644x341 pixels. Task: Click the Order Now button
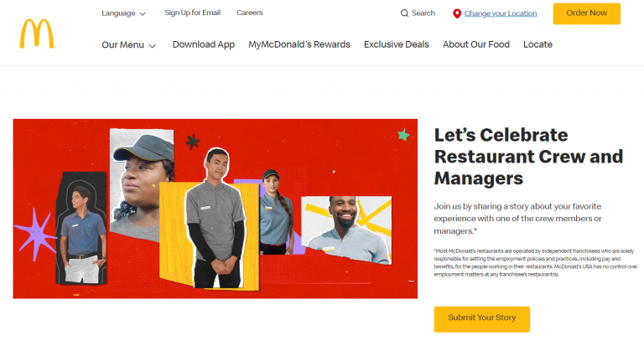[x=586, y=13]
